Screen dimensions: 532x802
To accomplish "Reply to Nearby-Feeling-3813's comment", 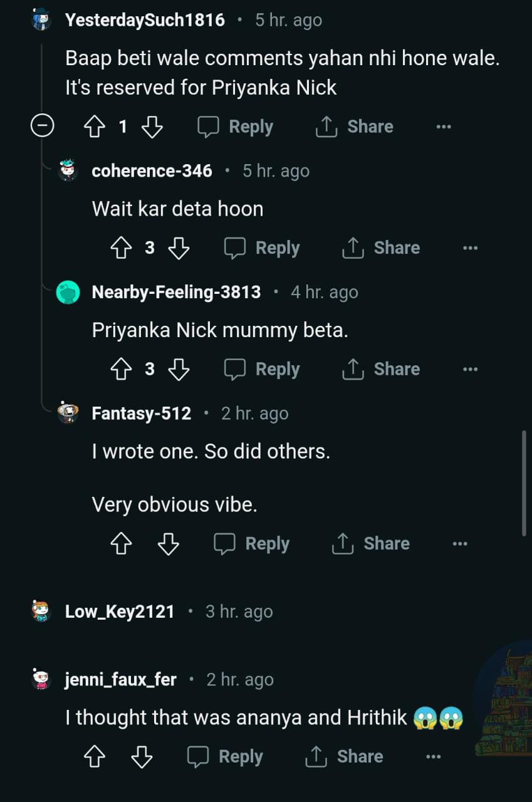I will coord(262,370).
